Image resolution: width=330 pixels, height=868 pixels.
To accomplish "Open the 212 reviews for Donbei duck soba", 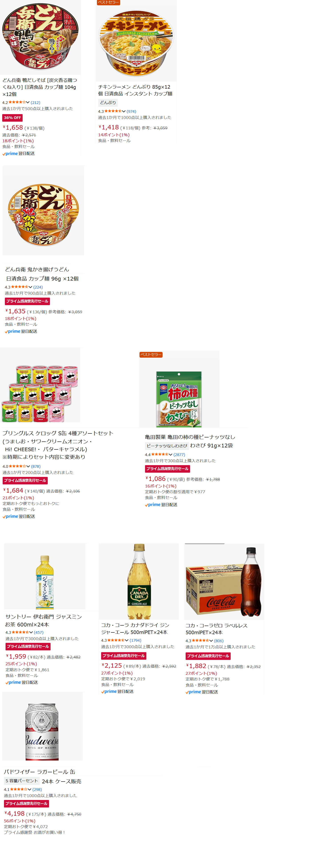I will click(x=35, y=102).
